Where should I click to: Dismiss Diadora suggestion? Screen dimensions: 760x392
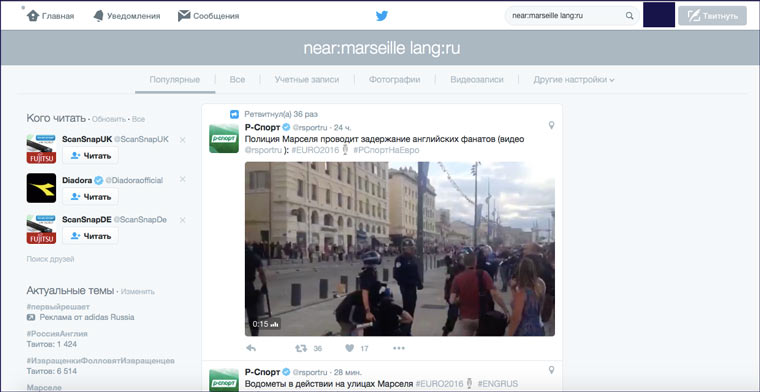click(182, 179)
